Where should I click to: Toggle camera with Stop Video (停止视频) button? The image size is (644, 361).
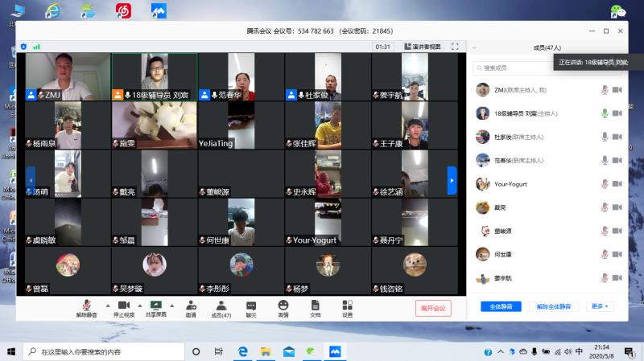click(x=123, y=306)
